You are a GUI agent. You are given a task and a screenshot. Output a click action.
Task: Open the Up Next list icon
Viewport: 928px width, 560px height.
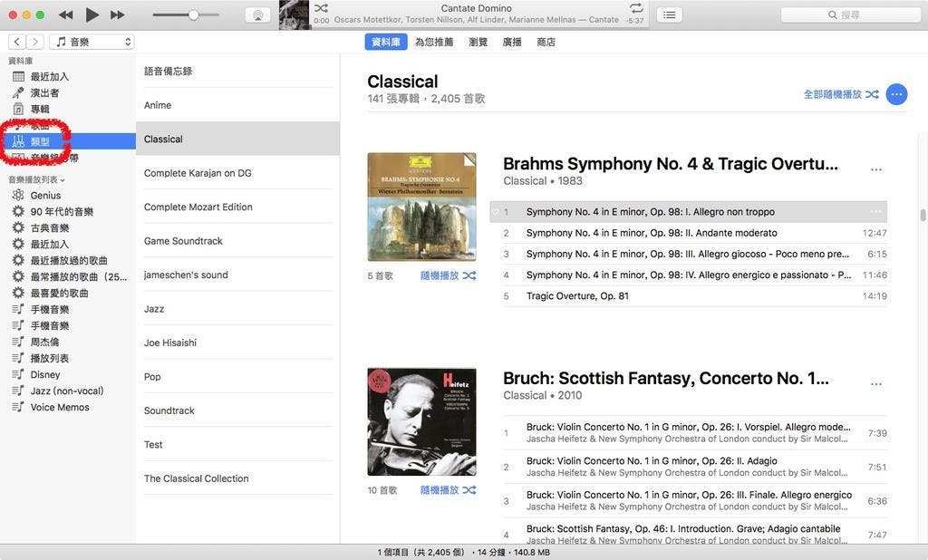(670, 14)
